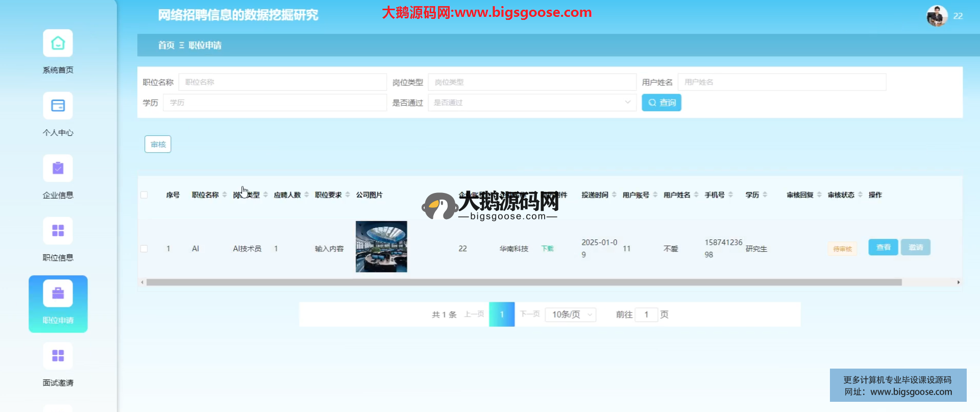Click the 审核 button
Image resolution: width=980 pixels, height=412 pixels.
pyautogui.click(x=158, y=144)
